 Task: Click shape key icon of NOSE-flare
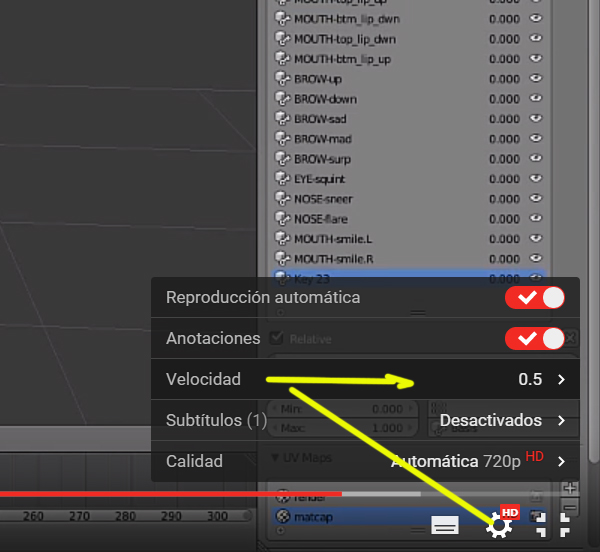coord(282,218)
